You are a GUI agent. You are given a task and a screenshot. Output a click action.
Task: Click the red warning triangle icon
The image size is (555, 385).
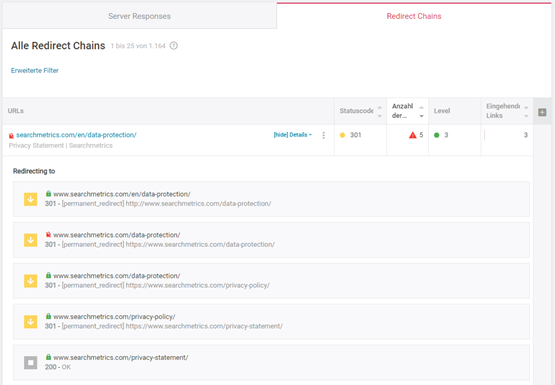412,135
